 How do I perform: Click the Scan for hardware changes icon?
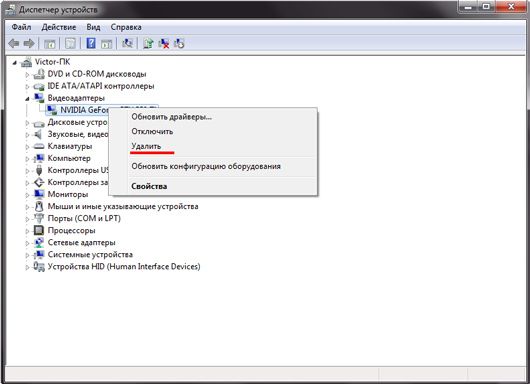[127, 43]
